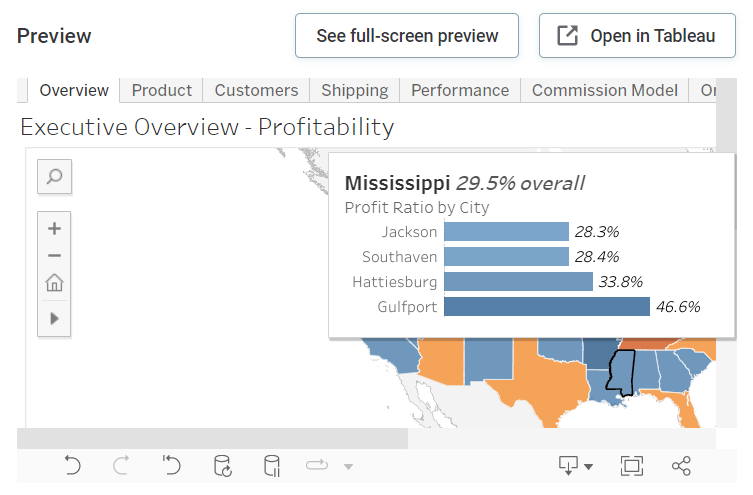The height and width of the screenshot is (495, 753).
Task: Reset map to home view
Action: pyautogui.click(x=54, y=283)
